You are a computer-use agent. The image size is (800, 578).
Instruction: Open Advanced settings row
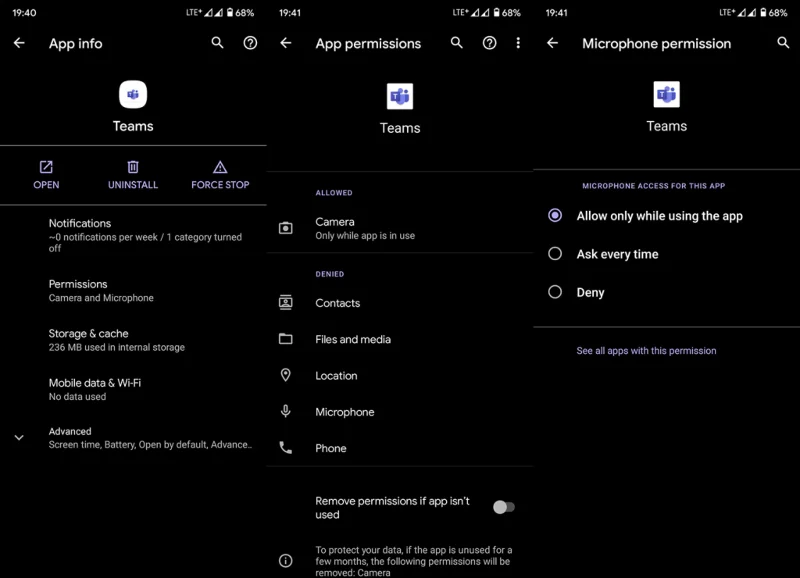pyautogui.click(x=133, y=438)
